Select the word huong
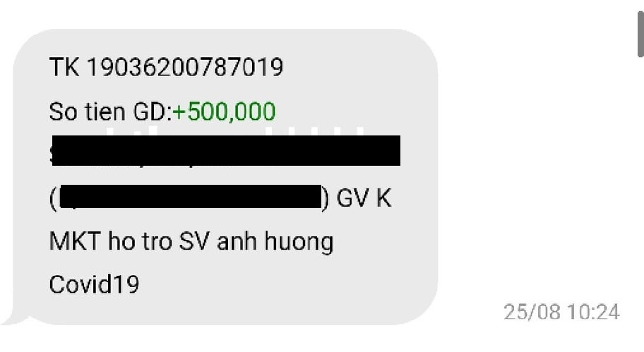This screenshot has height=352, width=644. point(299,242)
